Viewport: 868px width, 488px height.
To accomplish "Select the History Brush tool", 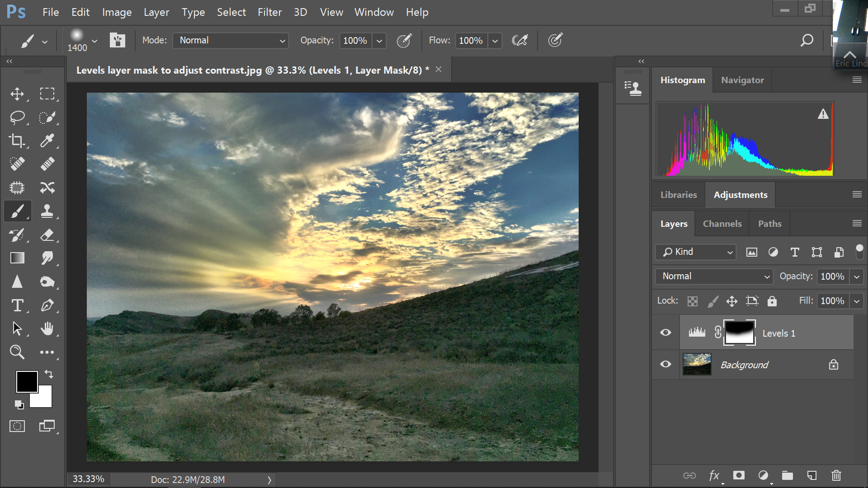I will (x=17, y=235).
